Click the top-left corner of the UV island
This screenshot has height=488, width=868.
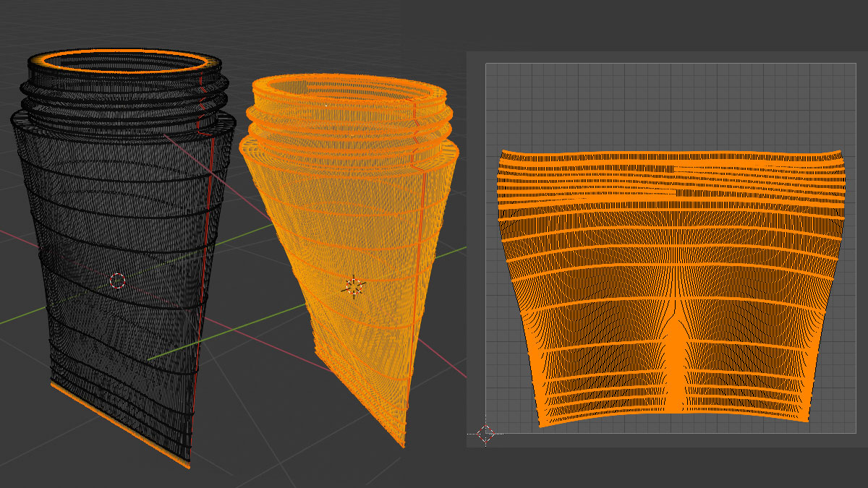click(502, 153)
